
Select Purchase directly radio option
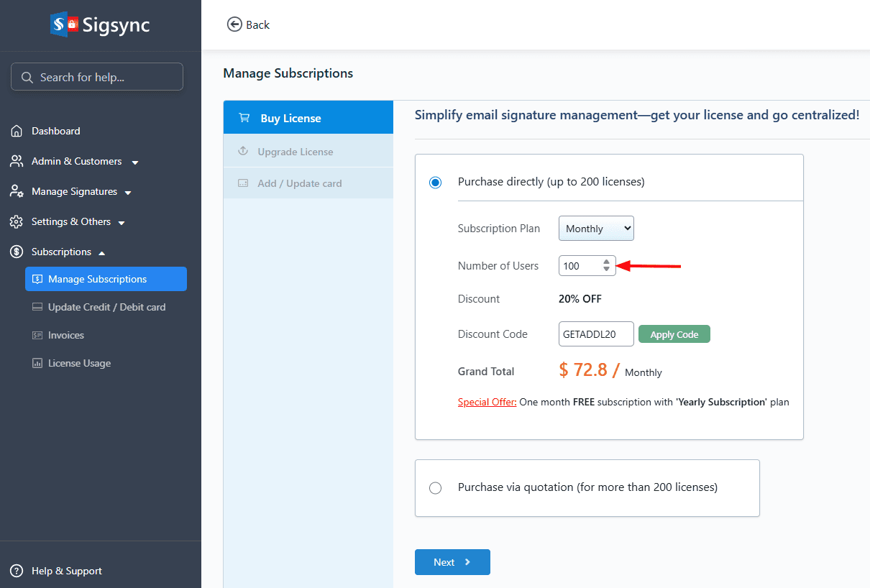[x=435, y=183]
